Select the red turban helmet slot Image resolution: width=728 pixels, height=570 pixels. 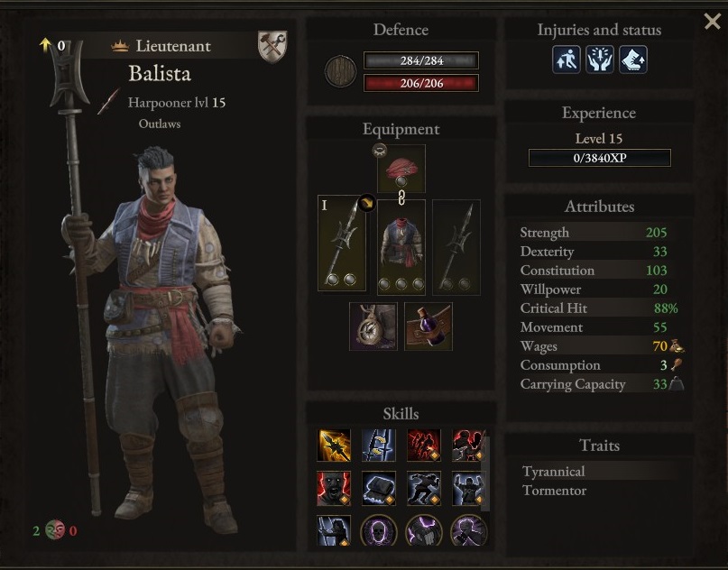[x=401, y=169]
